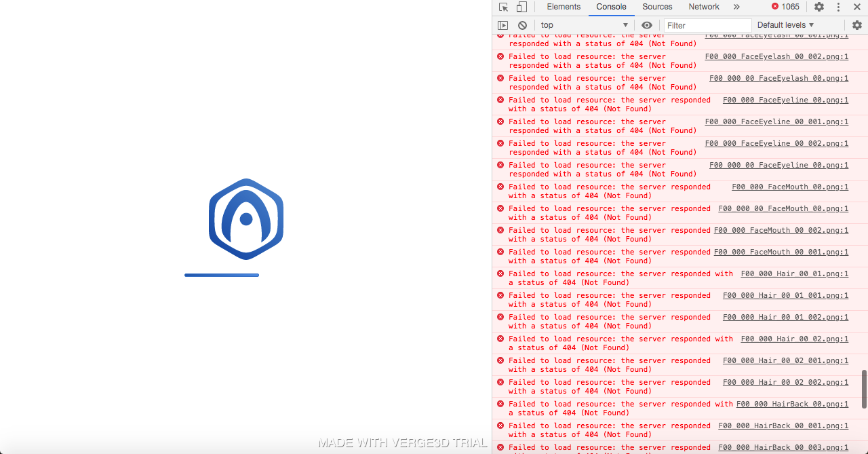The width and height of the screenshot is (868, 454).
Task: Switch to the Console tab
Action: point(611,7)
